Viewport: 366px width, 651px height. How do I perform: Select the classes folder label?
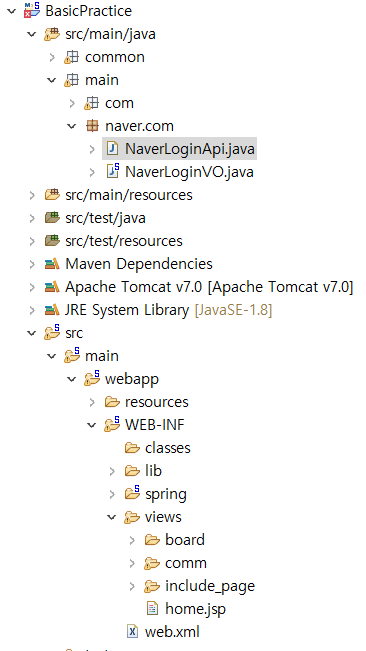pyautogui.click(x=168, y=448)
